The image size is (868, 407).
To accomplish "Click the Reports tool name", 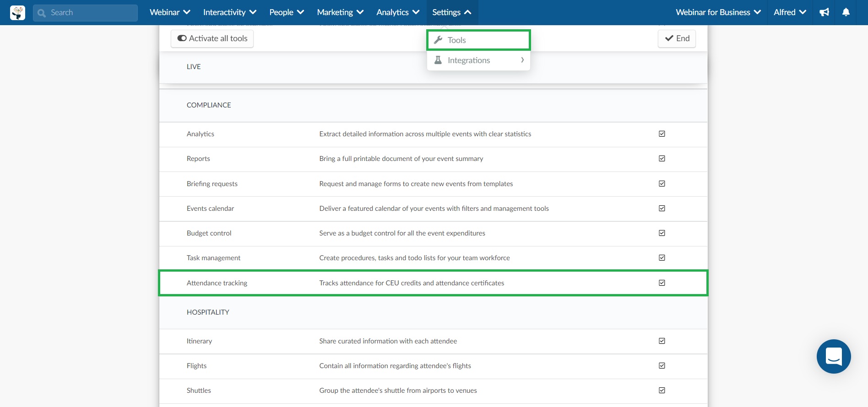I will (198, 159).
